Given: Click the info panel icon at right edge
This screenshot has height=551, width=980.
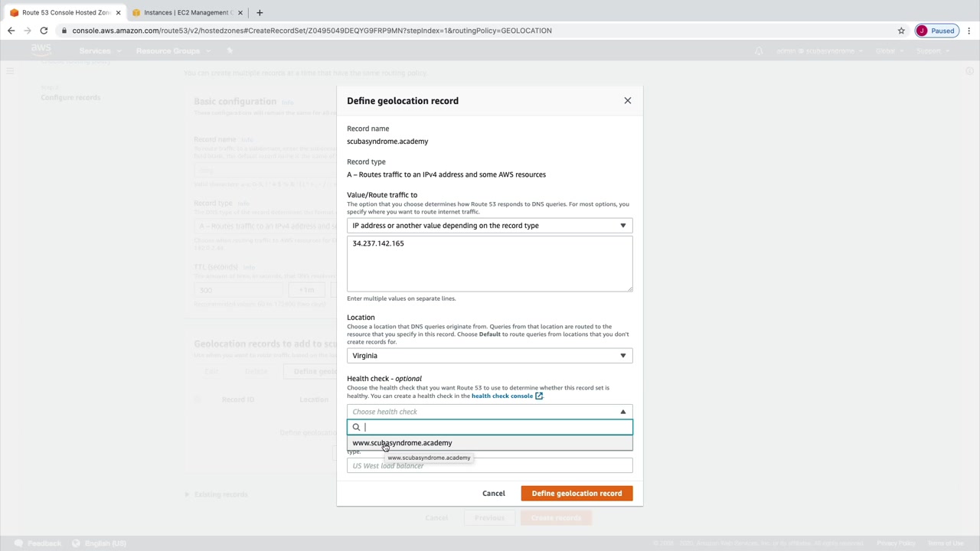Looking at the screenshot, I should [x=969, y=71].
